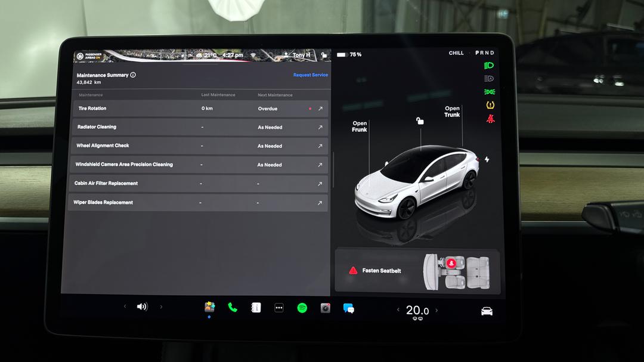
Task: Open Windshield Camera Area Precision Cleaning arrow
Action: 320,165
